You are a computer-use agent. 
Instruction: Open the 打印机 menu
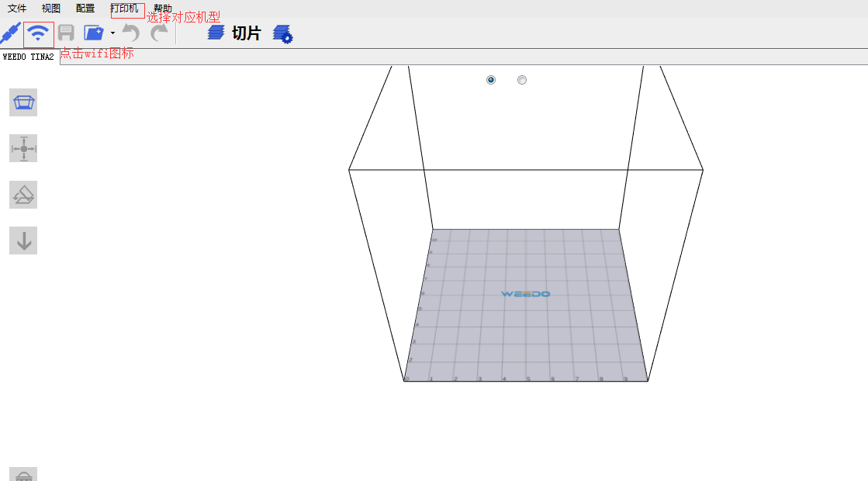125,9
